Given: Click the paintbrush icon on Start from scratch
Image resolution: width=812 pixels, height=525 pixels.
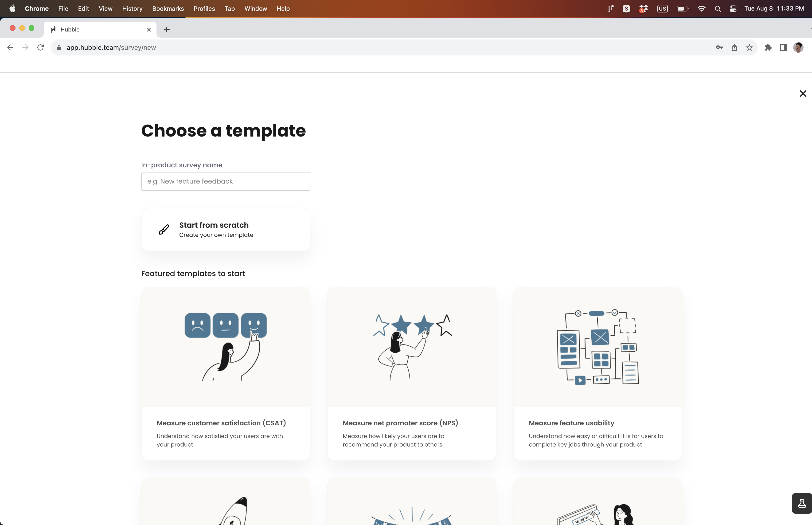Looking at the screenshot, I should (164, 229).
